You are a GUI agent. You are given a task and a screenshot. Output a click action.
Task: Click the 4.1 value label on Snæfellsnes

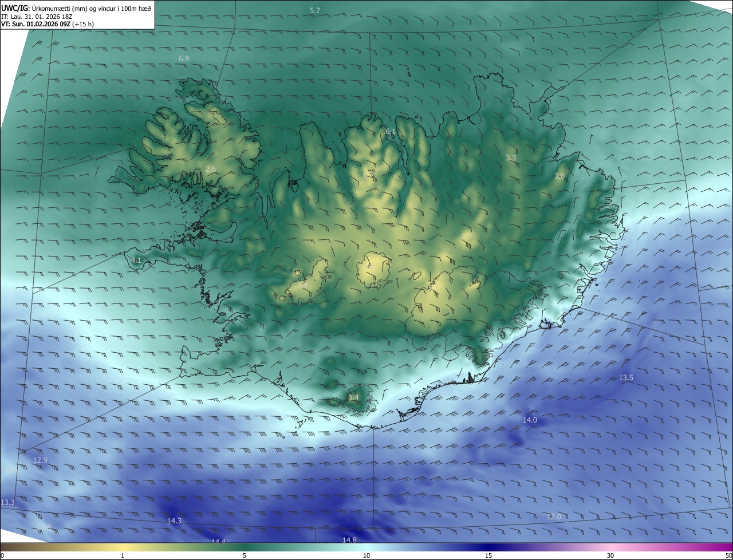[136, 261]
